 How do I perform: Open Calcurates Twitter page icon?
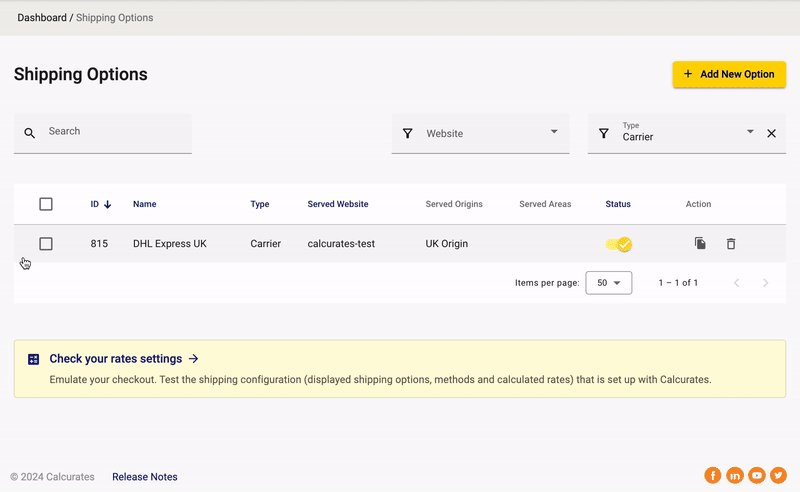coord(779,475)
